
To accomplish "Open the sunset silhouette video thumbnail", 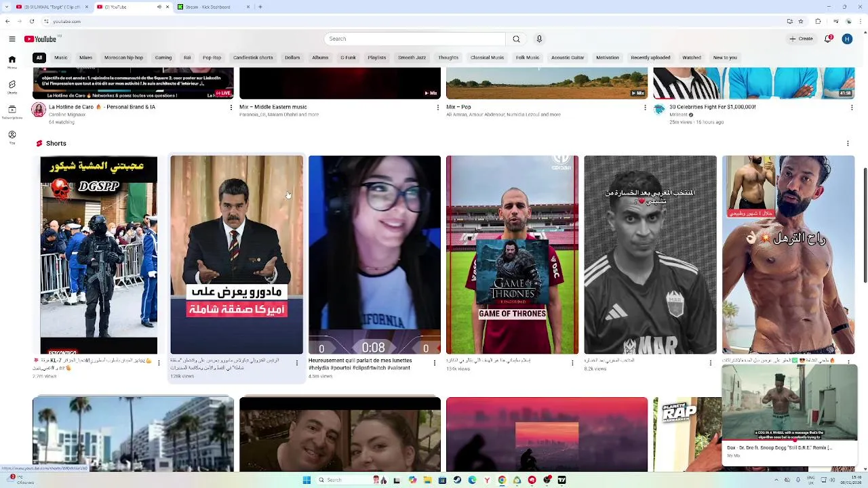I will (547, 434).
